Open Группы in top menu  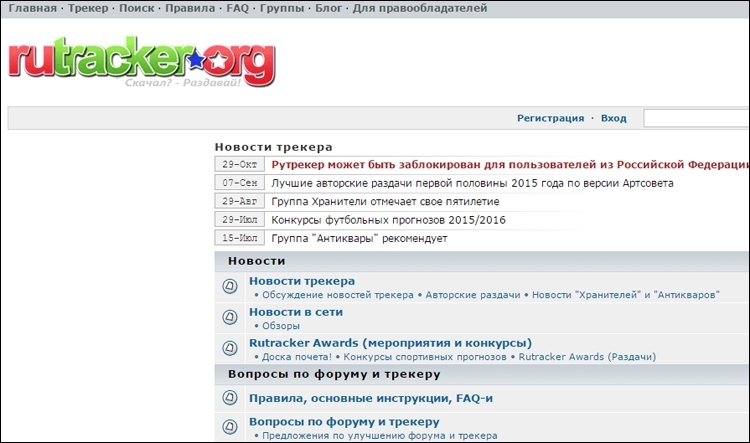[282, 8]
